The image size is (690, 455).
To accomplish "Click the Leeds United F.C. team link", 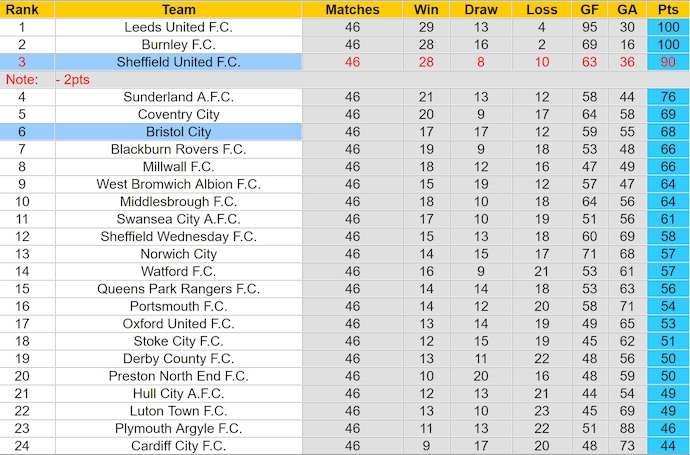I will [x=178, y=27].
